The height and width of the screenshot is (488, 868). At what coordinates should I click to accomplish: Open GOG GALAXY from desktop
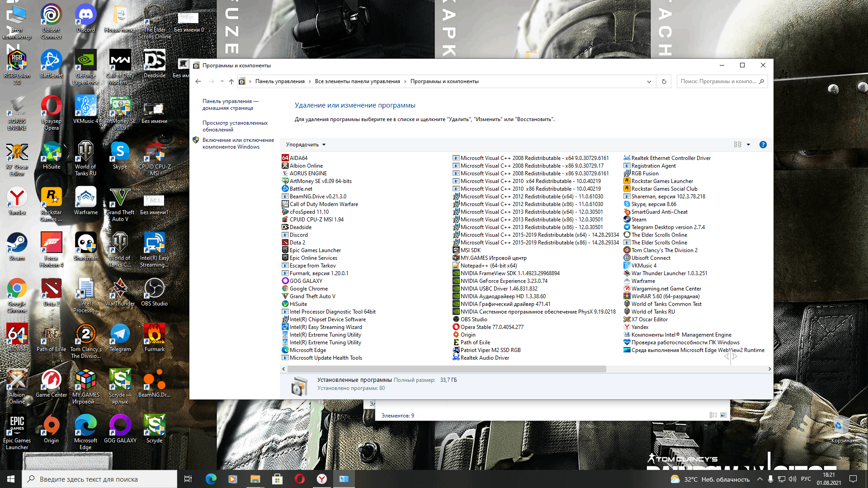[119, 426]
